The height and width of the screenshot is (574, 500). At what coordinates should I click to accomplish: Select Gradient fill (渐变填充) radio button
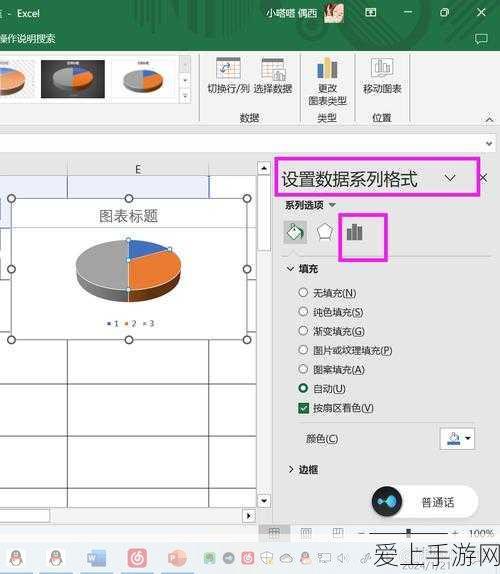tap(303, 331)
